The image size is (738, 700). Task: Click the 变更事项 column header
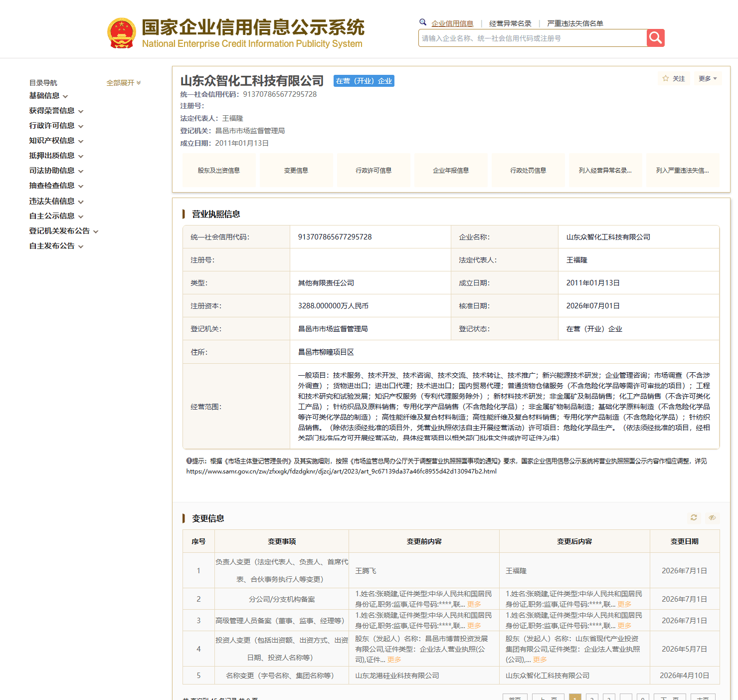click(x=282, y=541)
